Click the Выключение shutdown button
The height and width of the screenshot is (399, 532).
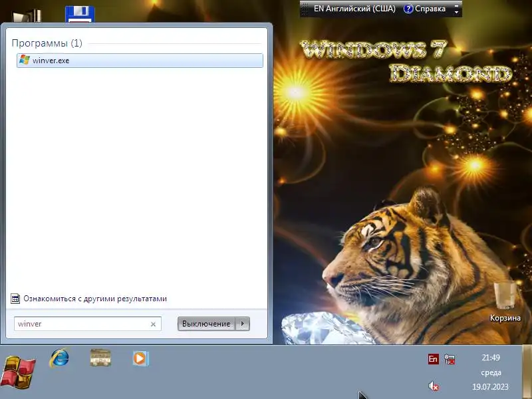coord(206,324)
